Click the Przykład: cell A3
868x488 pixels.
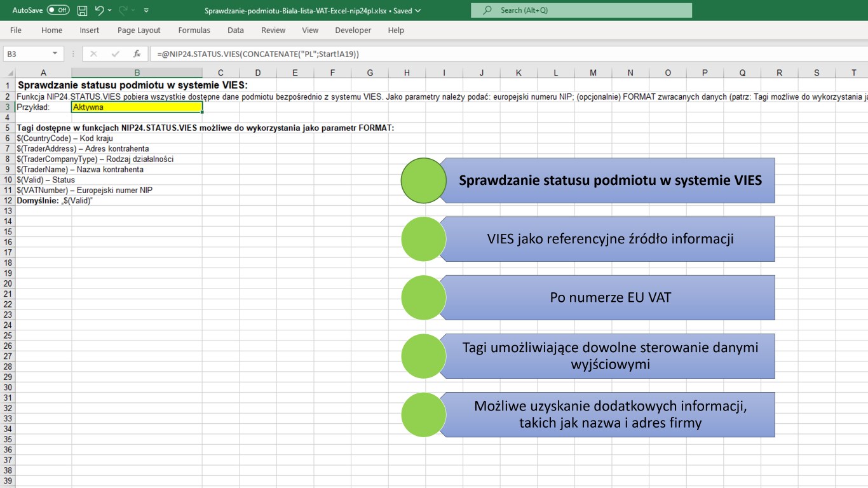coord(43,107)
